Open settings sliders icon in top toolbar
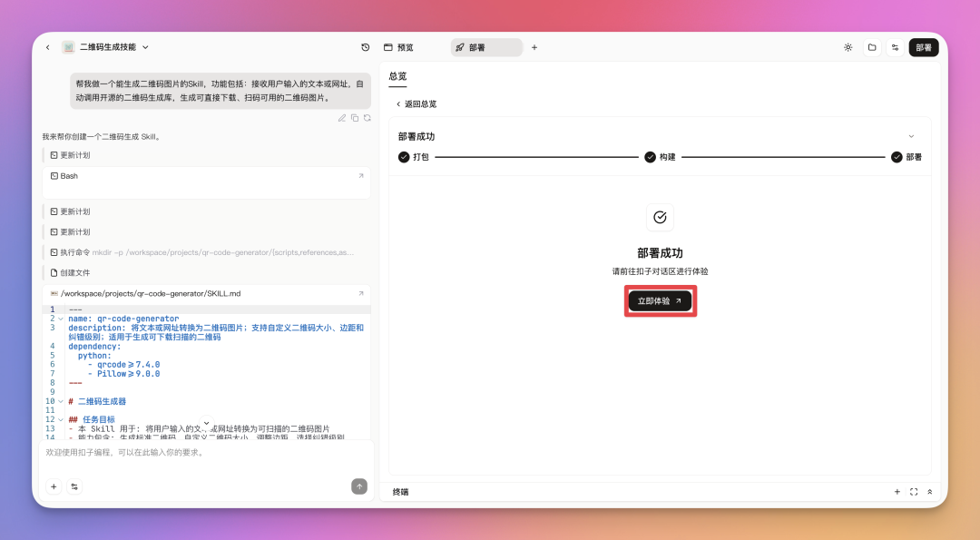 (895, 47)
